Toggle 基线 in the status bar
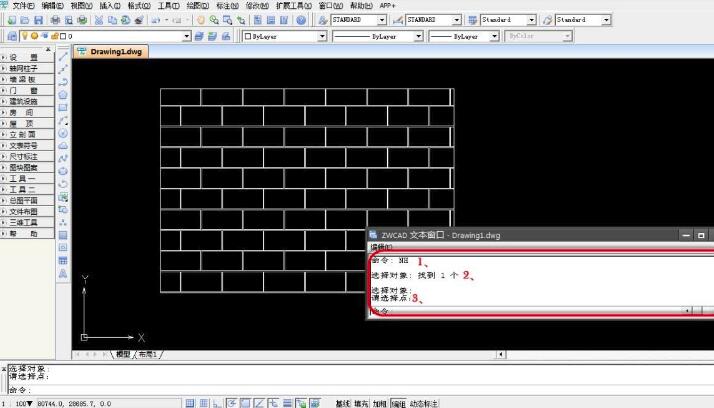The height and width of the screenshot is (408, 714). click(x=343, y=403)
